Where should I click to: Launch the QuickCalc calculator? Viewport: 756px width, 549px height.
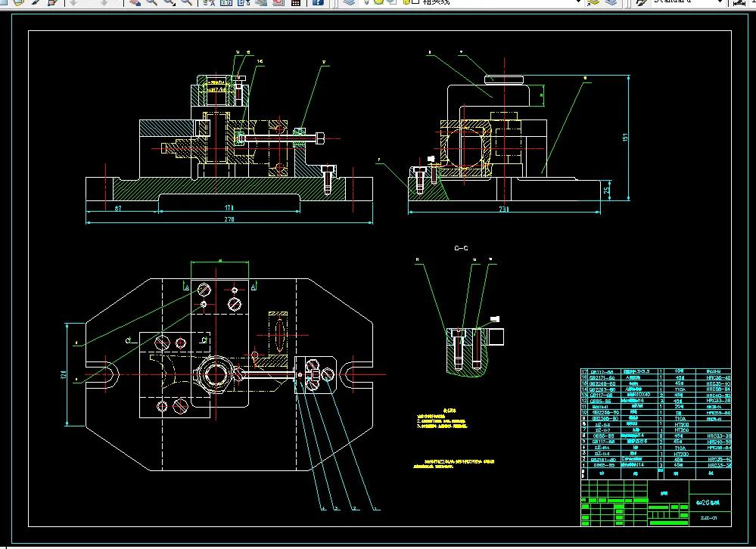pyautogui.click(x=296, y=2)
